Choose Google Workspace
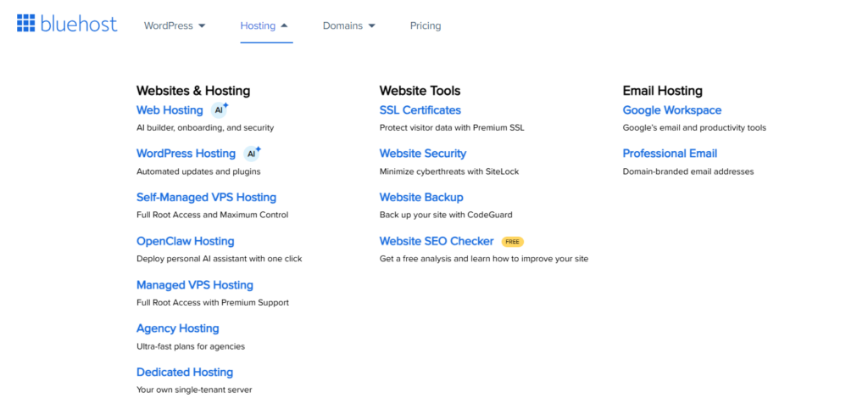 [x=672, y=110]
